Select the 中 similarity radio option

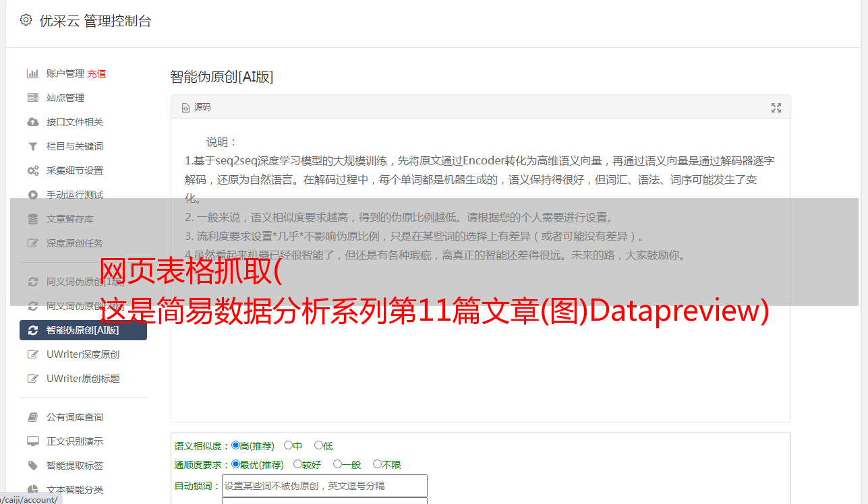pyautogui.click(x=288, y=445)
